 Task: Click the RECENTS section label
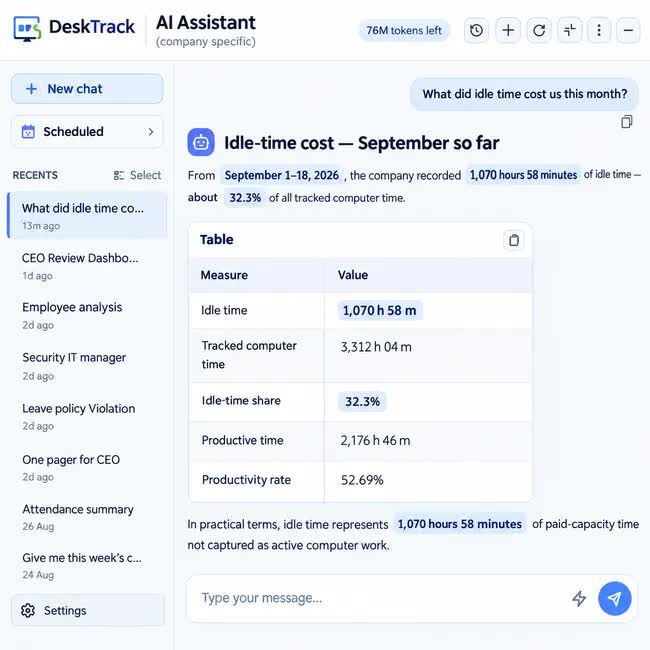[x=35, y=175]
